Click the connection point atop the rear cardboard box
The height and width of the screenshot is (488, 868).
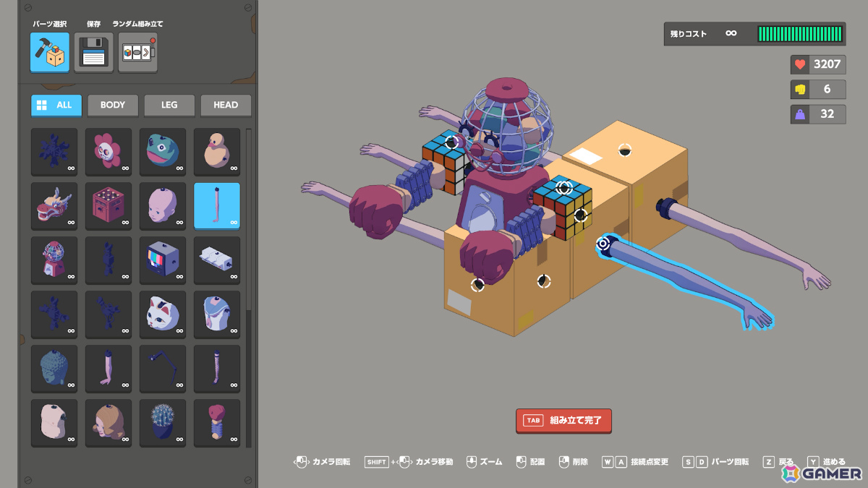(x=625, y=150)
